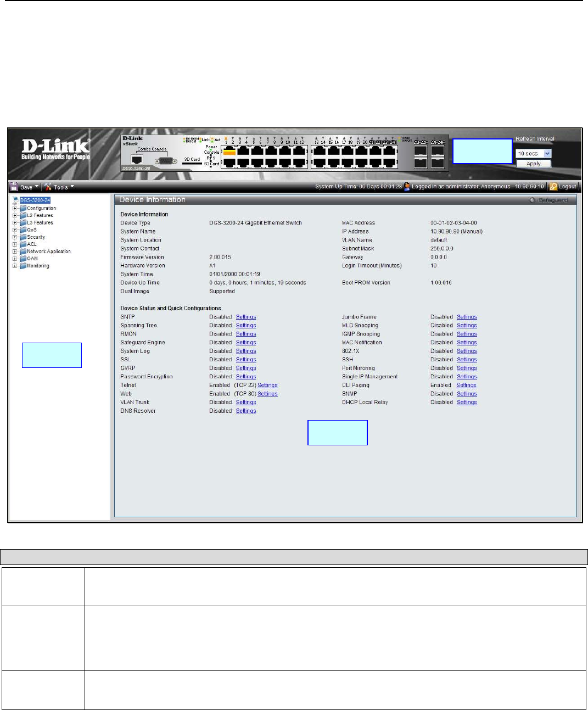This screenshot has height=710, width=588.
Task: Expand the OAM tree node
Action: tap(15, 258)
